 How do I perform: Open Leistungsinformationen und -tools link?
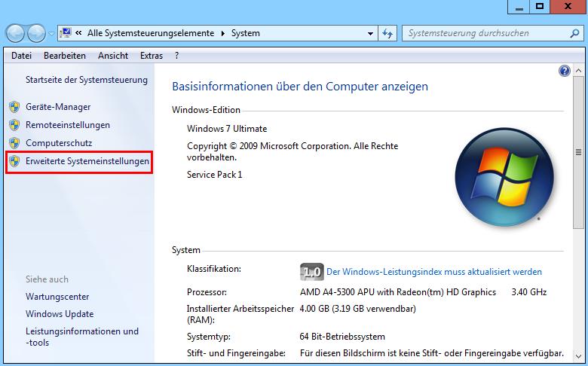coord(82,337)
